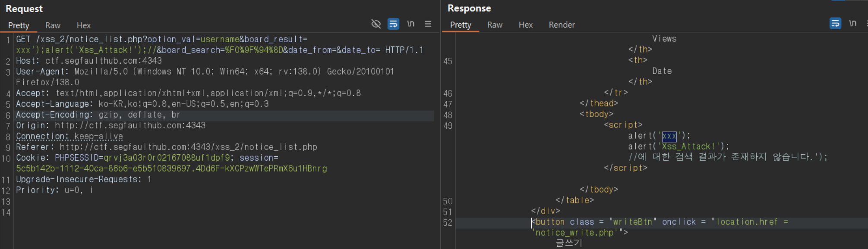Click the Origin header line
Viewport: 868px width, 249px height.
(110, 125)
